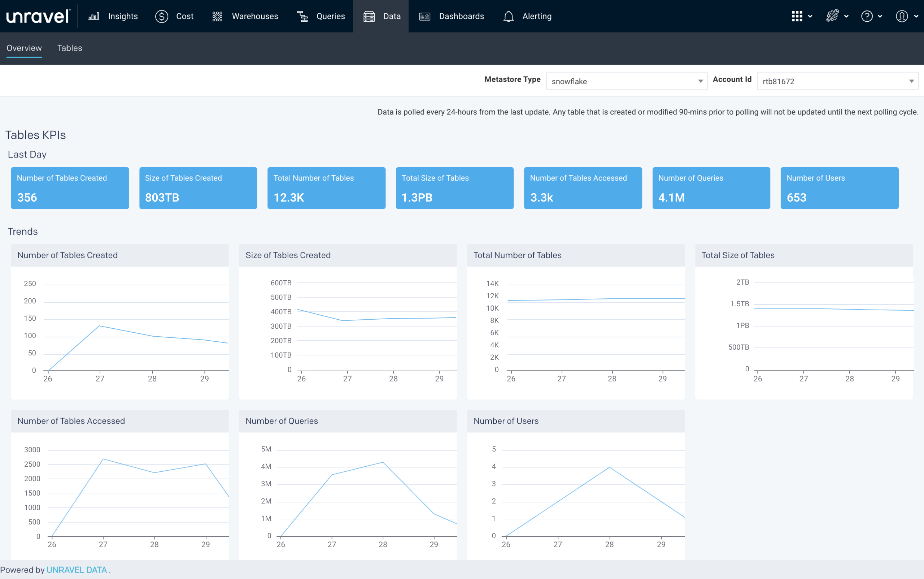Click the Dashboards panel icon

tap(425, 16)
